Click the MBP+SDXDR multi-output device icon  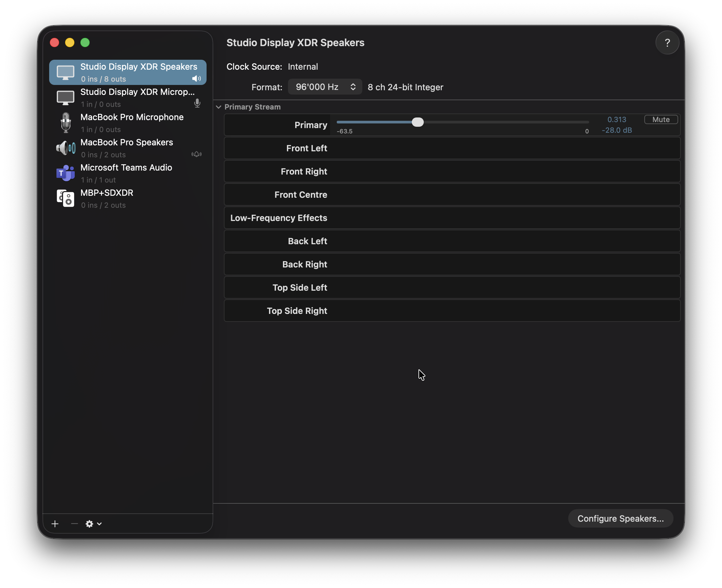pyautogui.click(x=65, y=198)
